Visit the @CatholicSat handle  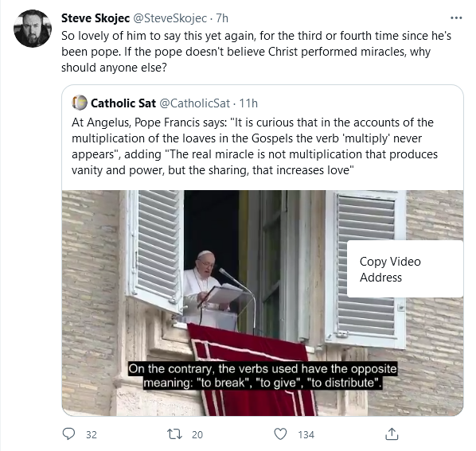point(194,103)
